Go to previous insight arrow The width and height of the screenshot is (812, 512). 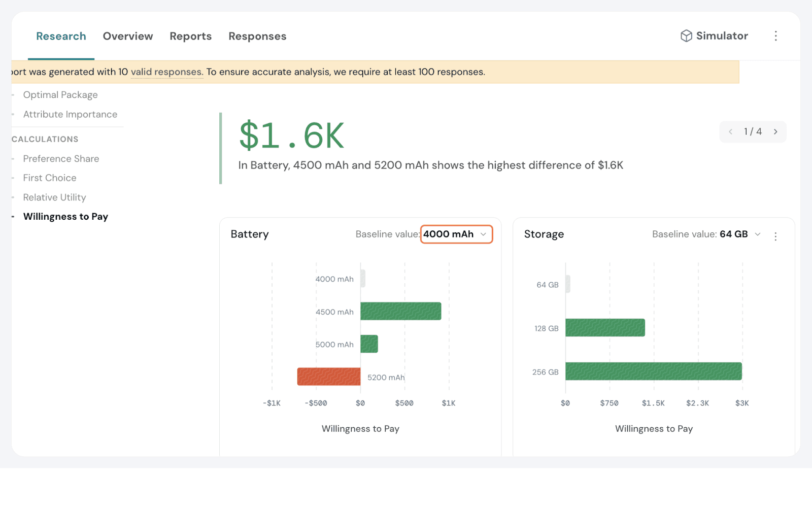pyautogui.click(x=730, y=132)
